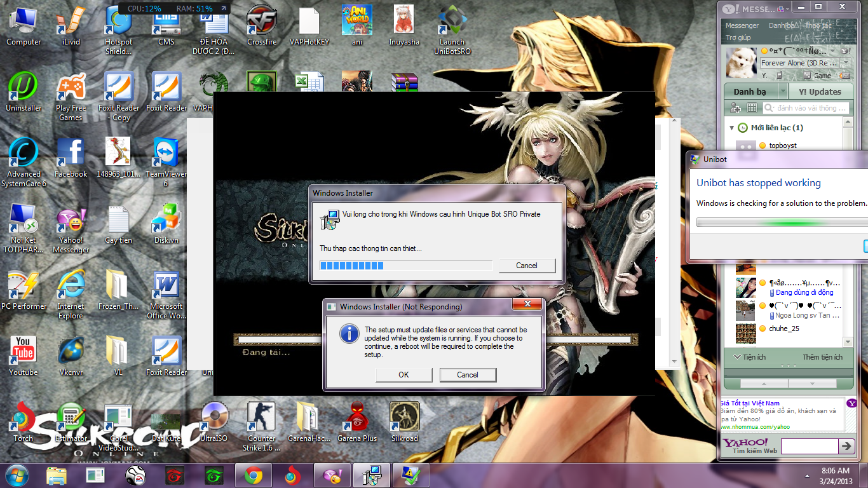Open the Crossfire desktop shortcut

point(262,27)
